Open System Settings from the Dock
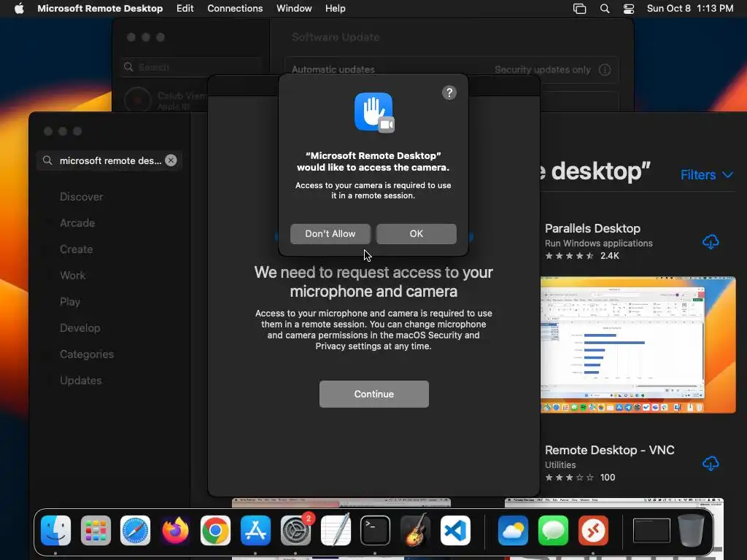747x560 pixels. pyautogui.click(x=295, y=530)
